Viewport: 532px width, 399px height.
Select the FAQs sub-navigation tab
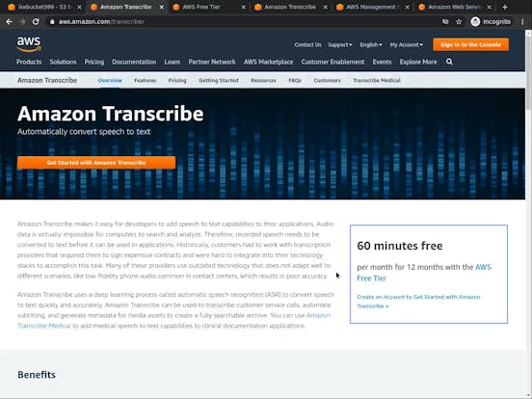(295, 80)
